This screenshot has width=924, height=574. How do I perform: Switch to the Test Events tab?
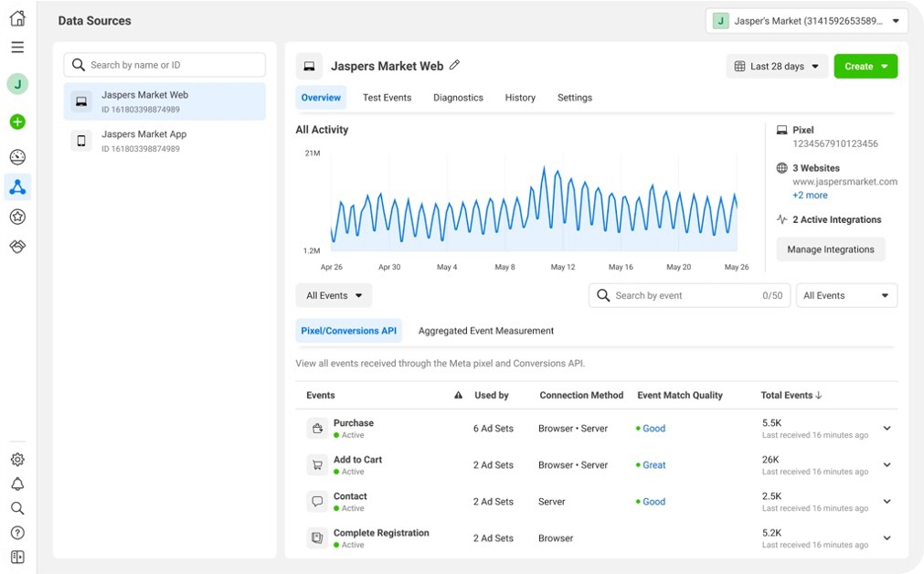click(388, 98)
